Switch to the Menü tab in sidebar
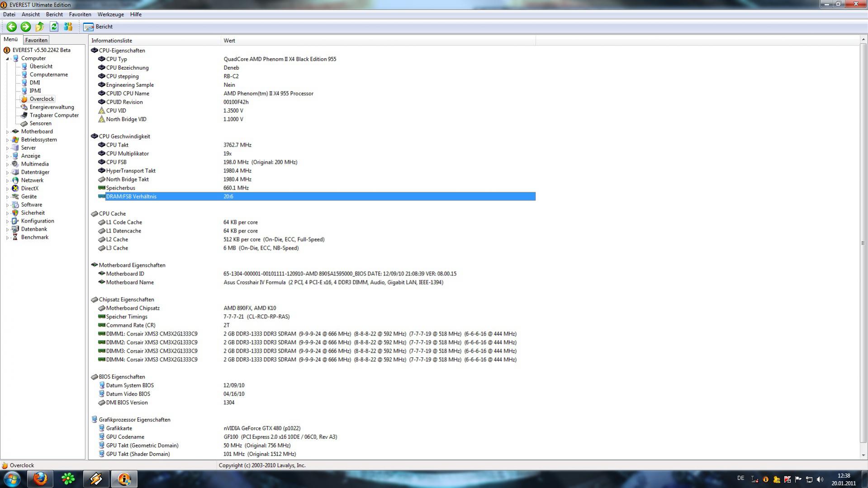 (11, 39)
